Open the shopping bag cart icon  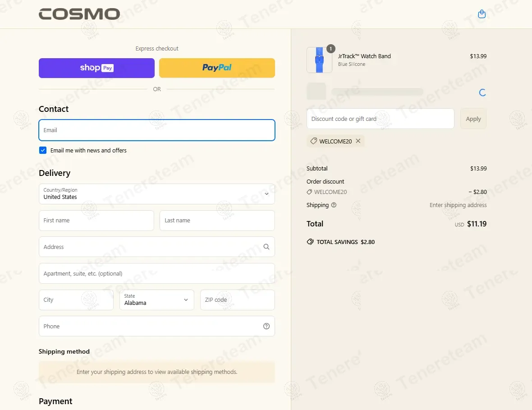click(x=482, y=14)
